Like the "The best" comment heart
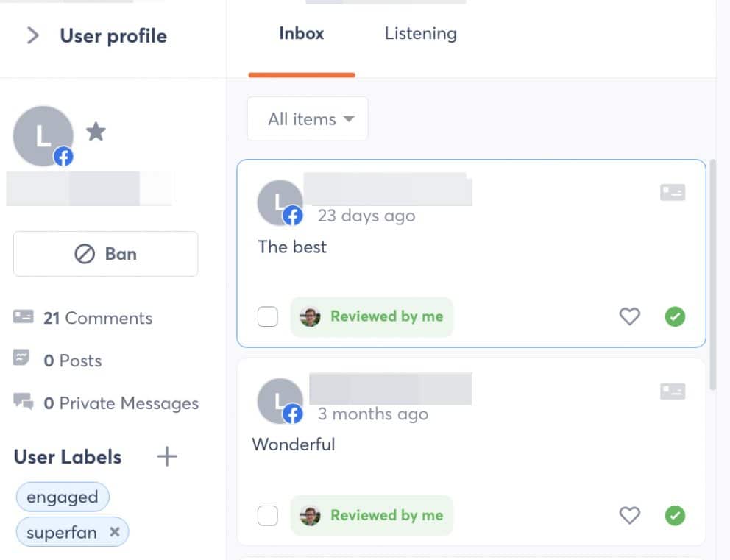Viewport: 730px width, 560px height. [x=629, y=316]
